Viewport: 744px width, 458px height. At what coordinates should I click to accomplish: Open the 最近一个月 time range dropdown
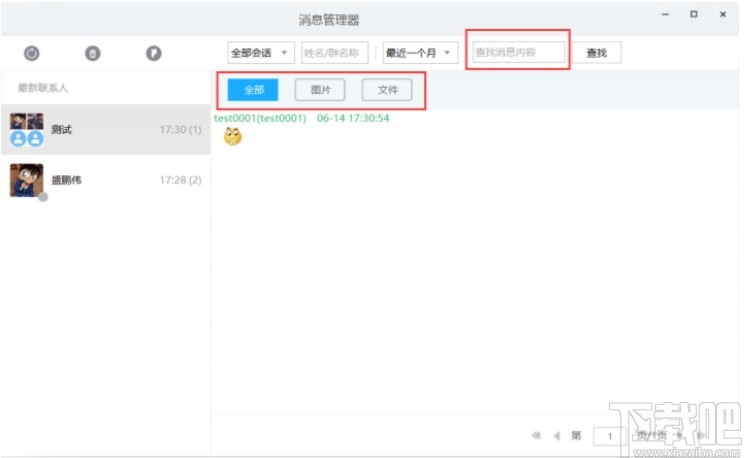(420, 53)
